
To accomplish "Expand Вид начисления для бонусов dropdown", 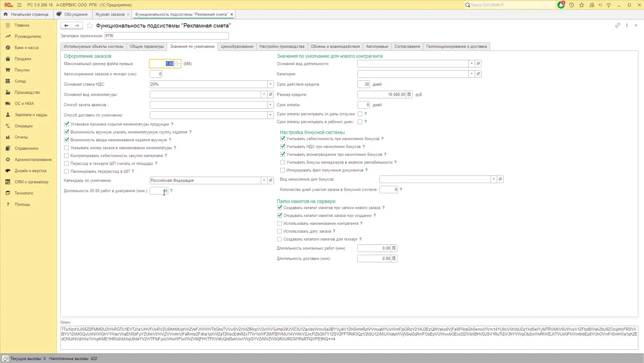I will click(x=494, y=179).
